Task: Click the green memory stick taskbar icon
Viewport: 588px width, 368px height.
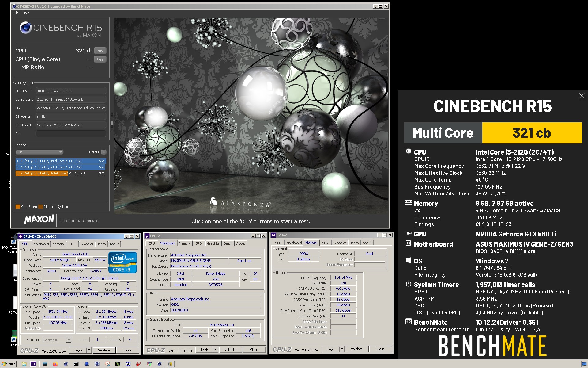Action: 118,364
